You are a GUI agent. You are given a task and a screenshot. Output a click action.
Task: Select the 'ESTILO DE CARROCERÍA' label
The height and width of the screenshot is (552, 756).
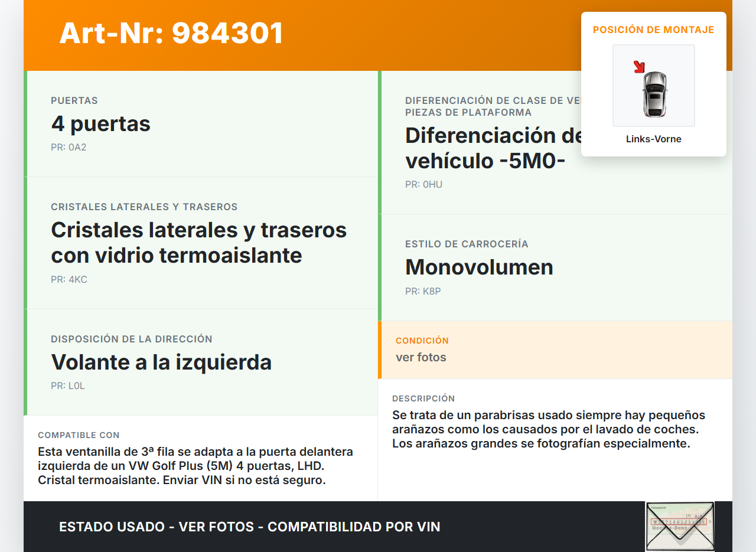pos(467,244)
